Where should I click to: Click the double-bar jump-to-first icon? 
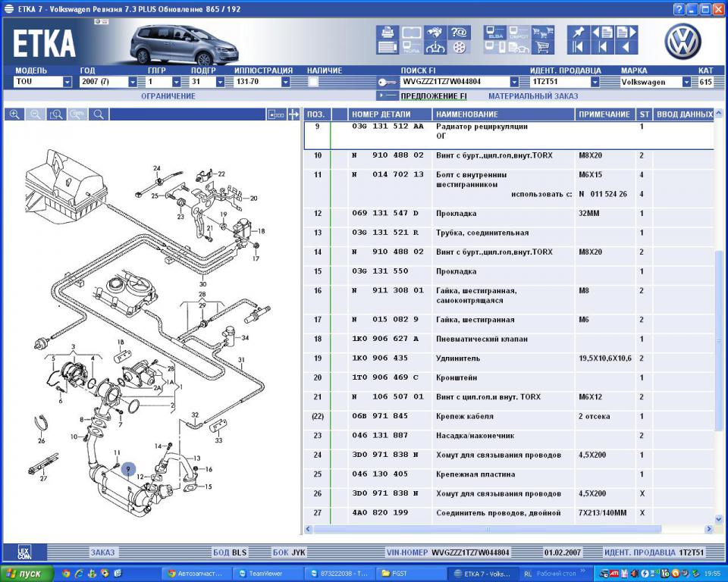[x=579, y=47]
